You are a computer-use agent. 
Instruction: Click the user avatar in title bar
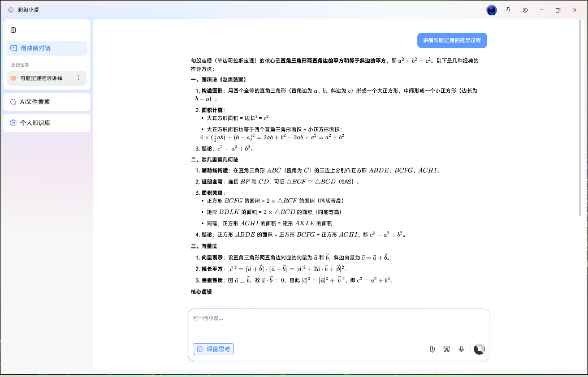click(491, 10)
